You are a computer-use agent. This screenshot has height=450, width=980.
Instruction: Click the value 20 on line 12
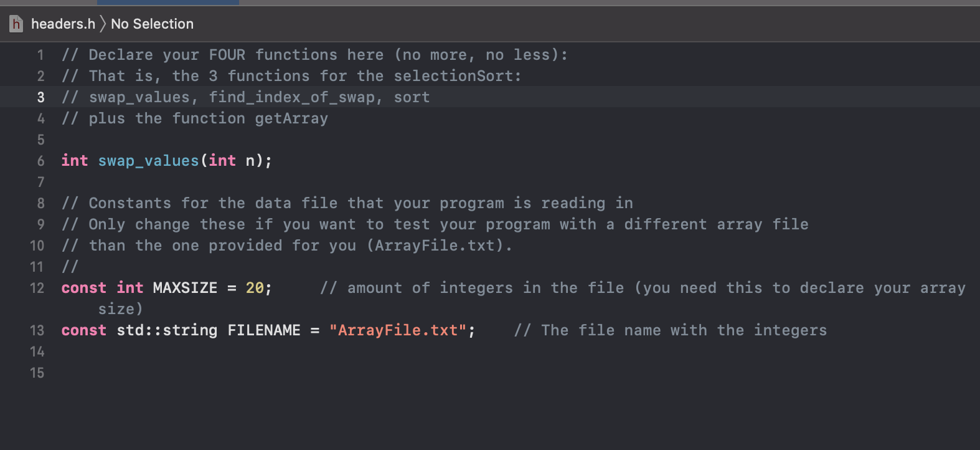coord(255,288)
